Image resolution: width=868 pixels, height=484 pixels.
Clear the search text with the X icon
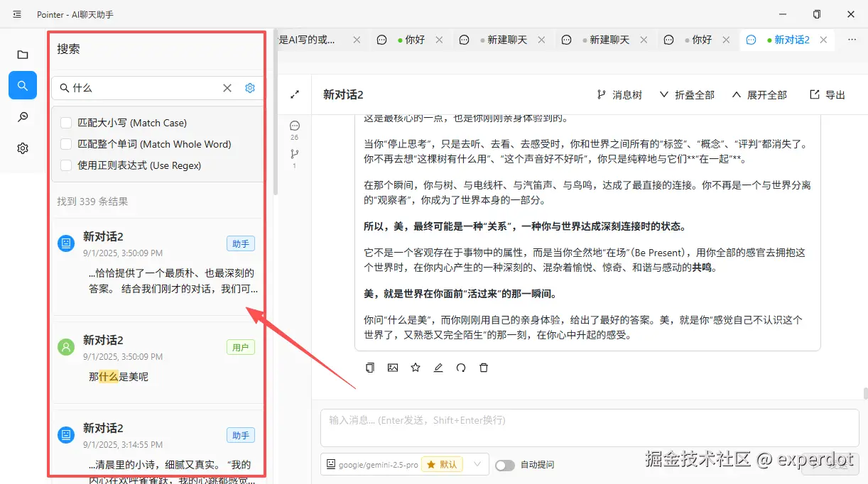[227, 88]
